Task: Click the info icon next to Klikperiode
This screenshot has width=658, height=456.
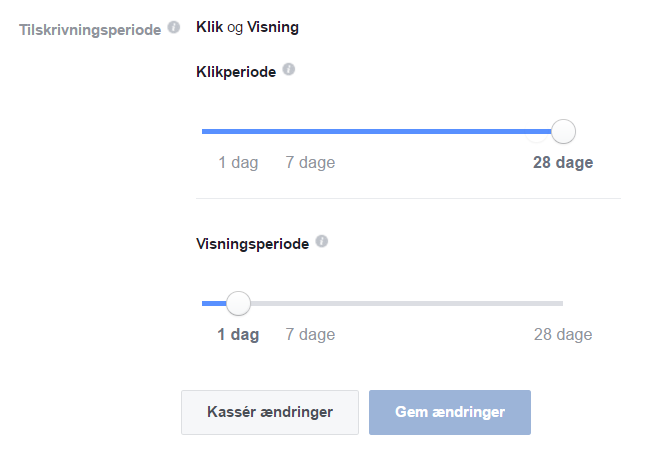Action: (289, 70)
